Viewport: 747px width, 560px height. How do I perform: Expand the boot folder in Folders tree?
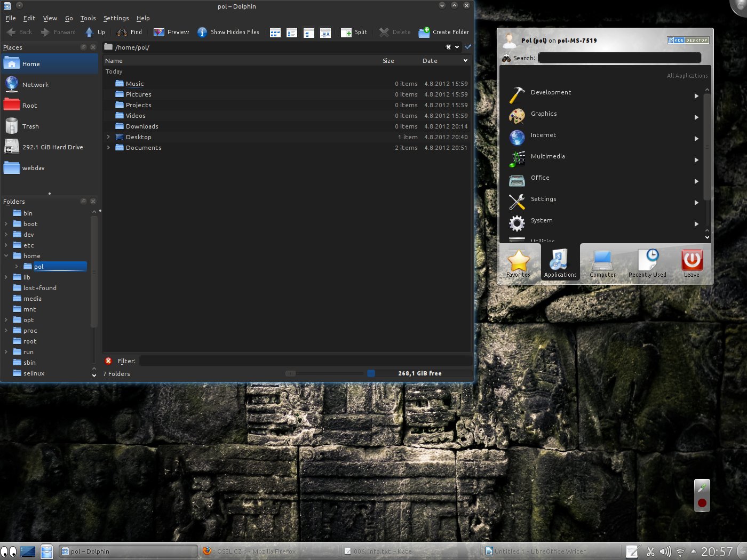(6, 224)
